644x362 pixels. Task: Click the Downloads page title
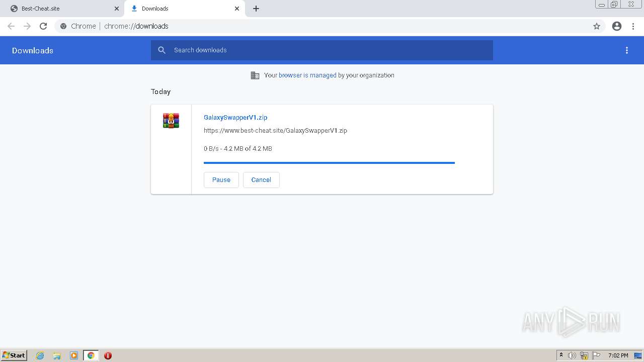pos(33,50)
